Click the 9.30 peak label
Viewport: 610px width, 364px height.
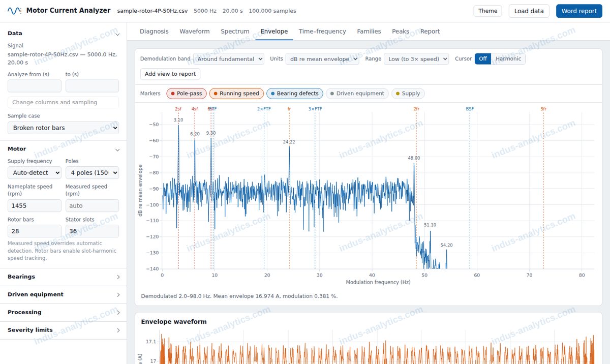[211, 133]
